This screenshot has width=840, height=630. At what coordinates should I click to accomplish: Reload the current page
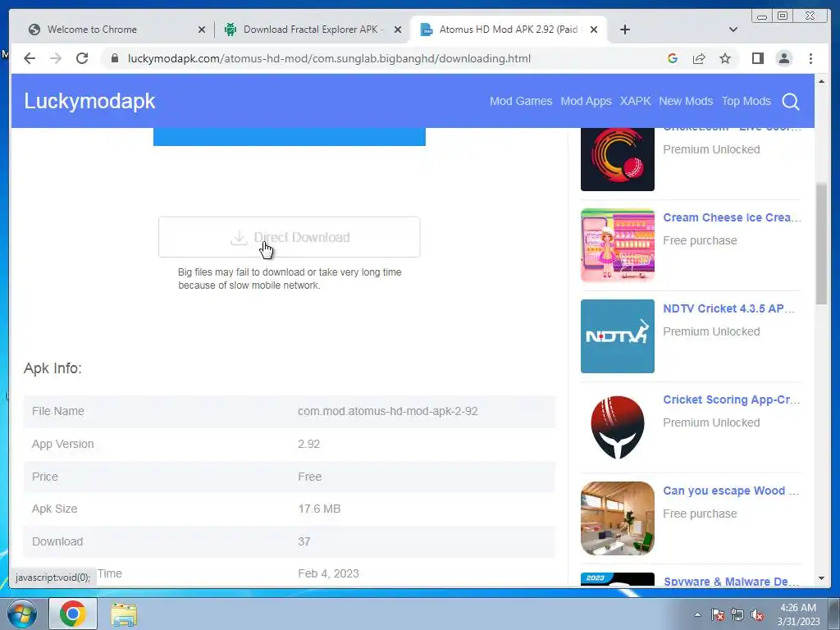click(82, 58)
